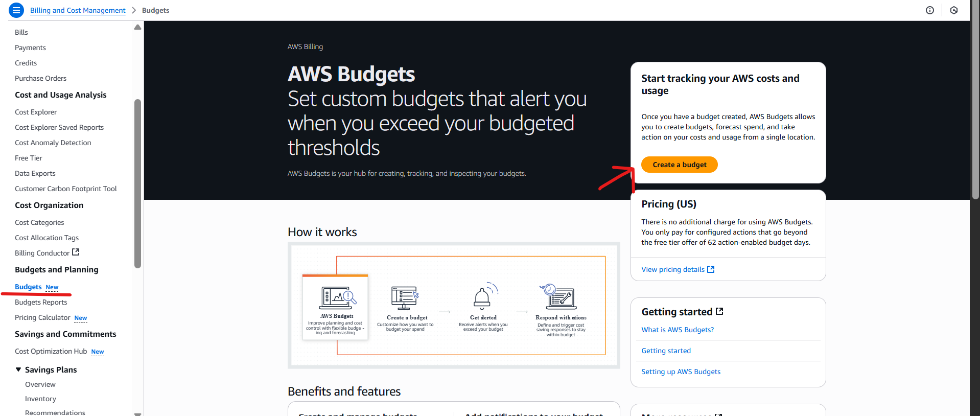This screenshot has width=980, height=416.
Task: Click the page vertical scrollbar thumb
Action: (x=975, y=100)
